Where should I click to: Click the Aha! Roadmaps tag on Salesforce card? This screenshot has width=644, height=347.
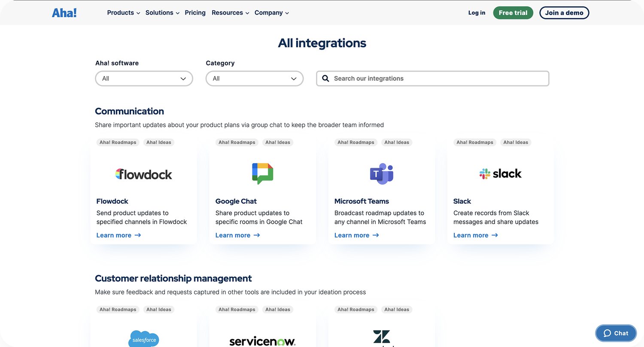pos(118,309)
